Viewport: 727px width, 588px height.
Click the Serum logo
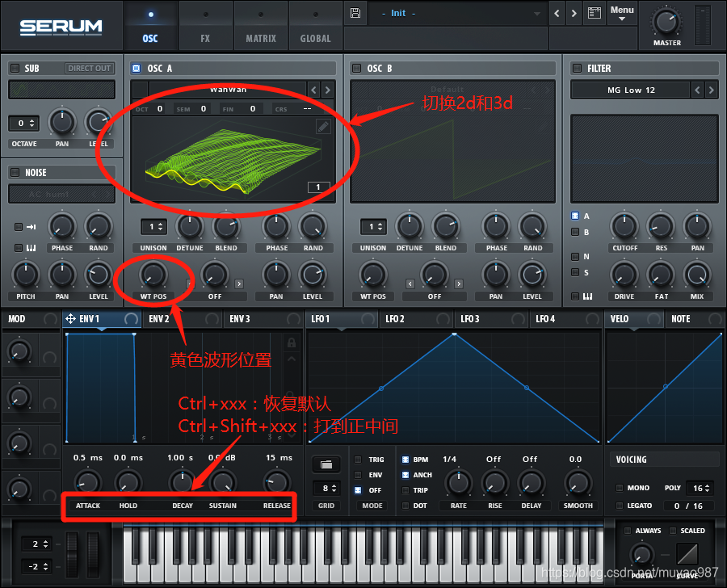(x=61, y=27)
